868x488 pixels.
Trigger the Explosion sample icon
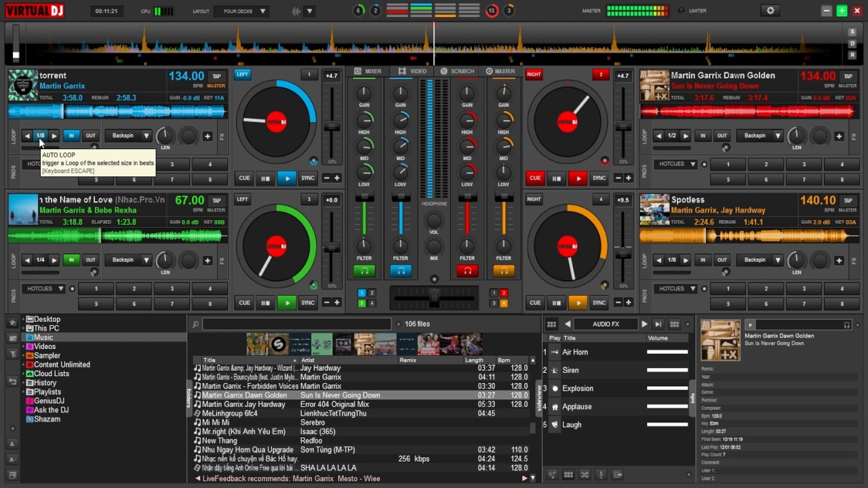click(555, 388)
